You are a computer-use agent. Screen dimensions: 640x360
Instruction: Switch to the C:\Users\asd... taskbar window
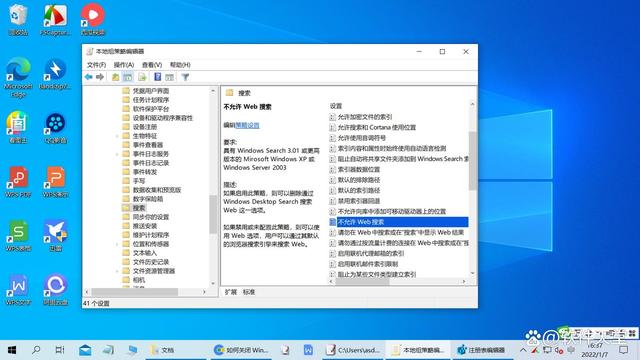pos(353,350)
